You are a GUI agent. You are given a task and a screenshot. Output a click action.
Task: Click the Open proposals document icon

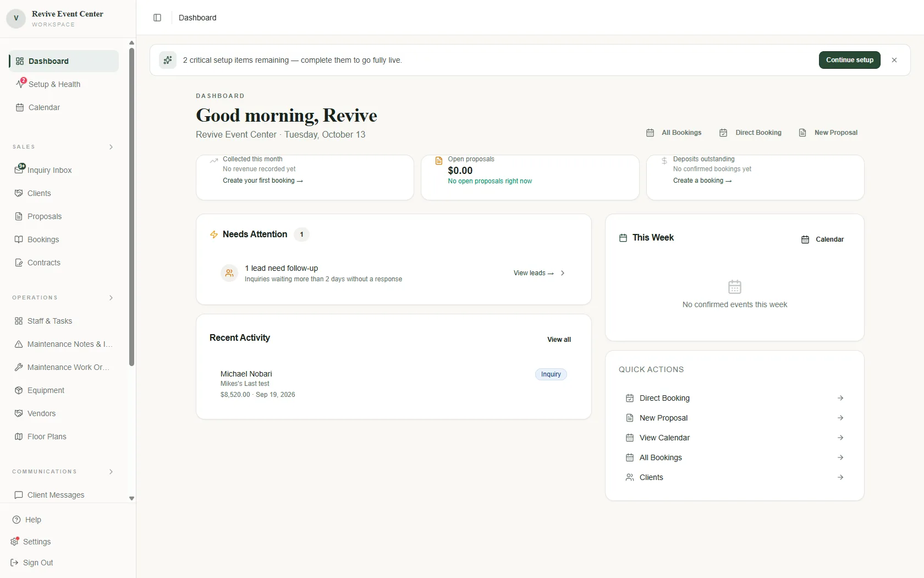coord(439,161)
